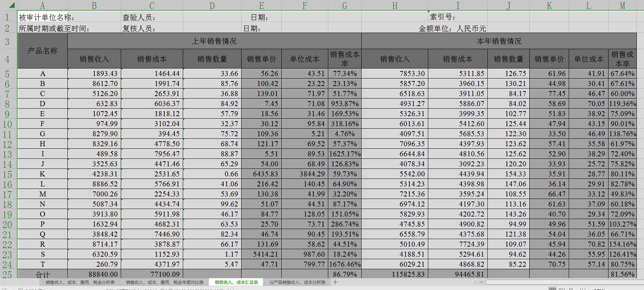The image size is (644, 290).
Task: Select row 12 header
Action: click(x=7, y=144)
